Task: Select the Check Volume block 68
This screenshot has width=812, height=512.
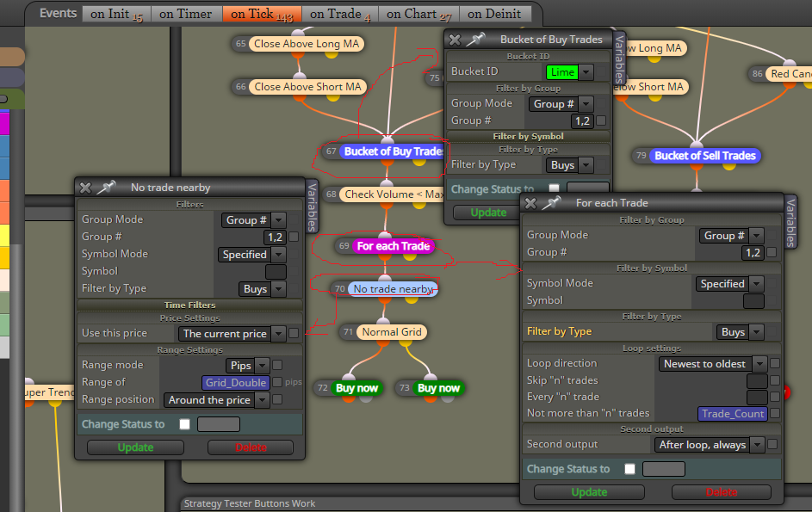Action: 393,194
